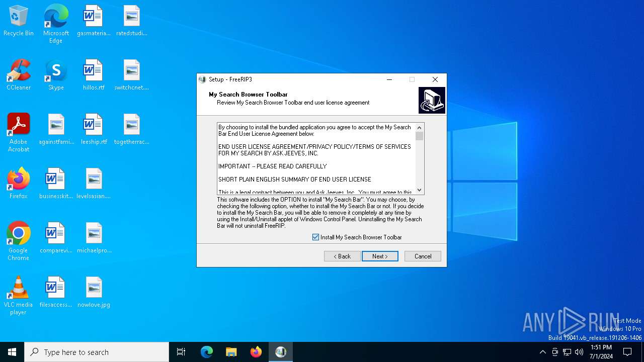Select the comparevi Word document icon
The width and height of the screenshot is (644, 362).
[56, 238]
